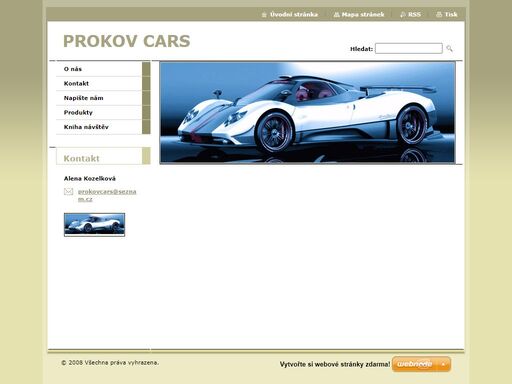Viewport: 512px width, 384px height.
Task: Open the Napište nám menu item
Action: coord(99,98)
